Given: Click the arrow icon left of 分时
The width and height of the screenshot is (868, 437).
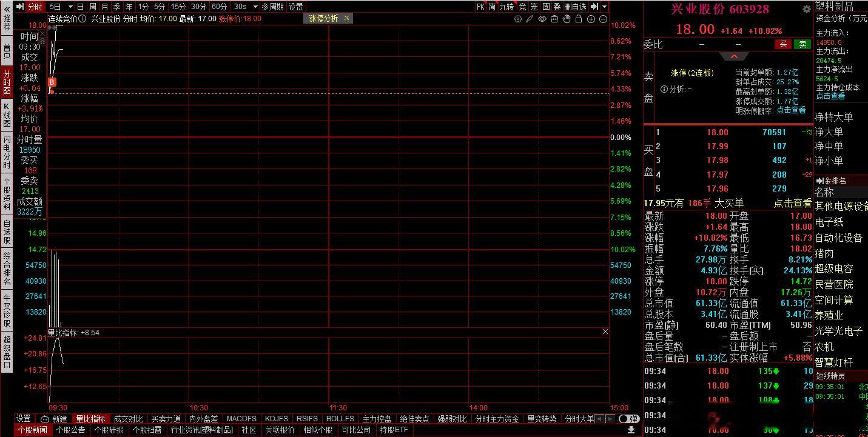Looking at the screenshot, I should (x=20, y=7).
